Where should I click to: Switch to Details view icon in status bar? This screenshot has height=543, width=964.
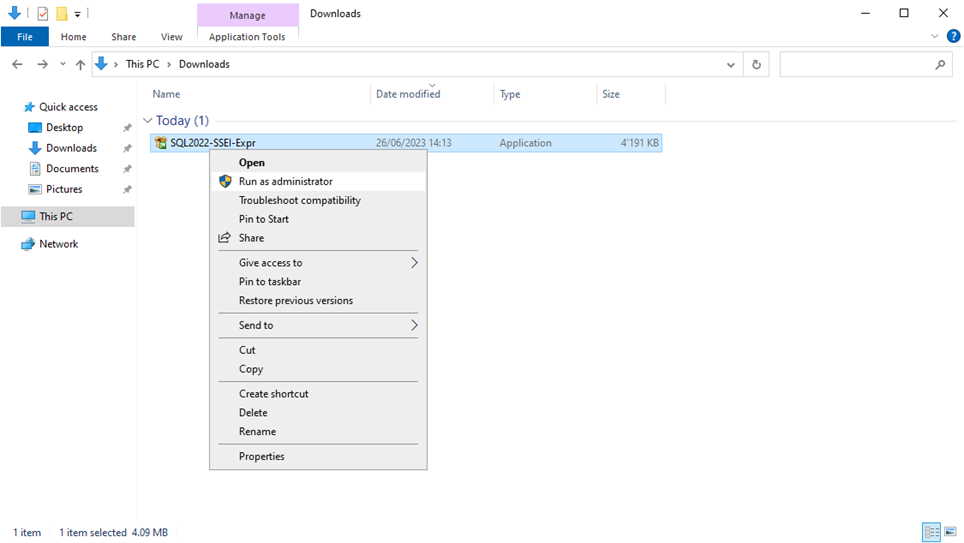pos(931,532)
